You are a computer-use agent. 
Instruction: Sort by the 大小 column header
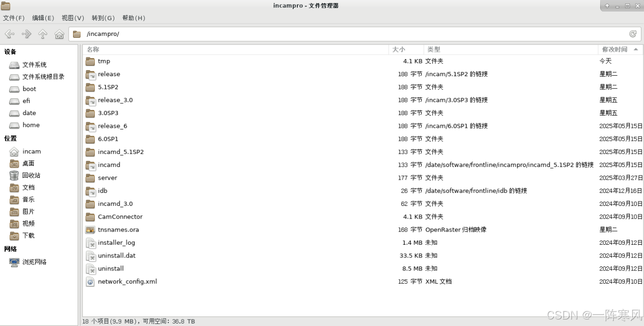[x=406, y=49]
